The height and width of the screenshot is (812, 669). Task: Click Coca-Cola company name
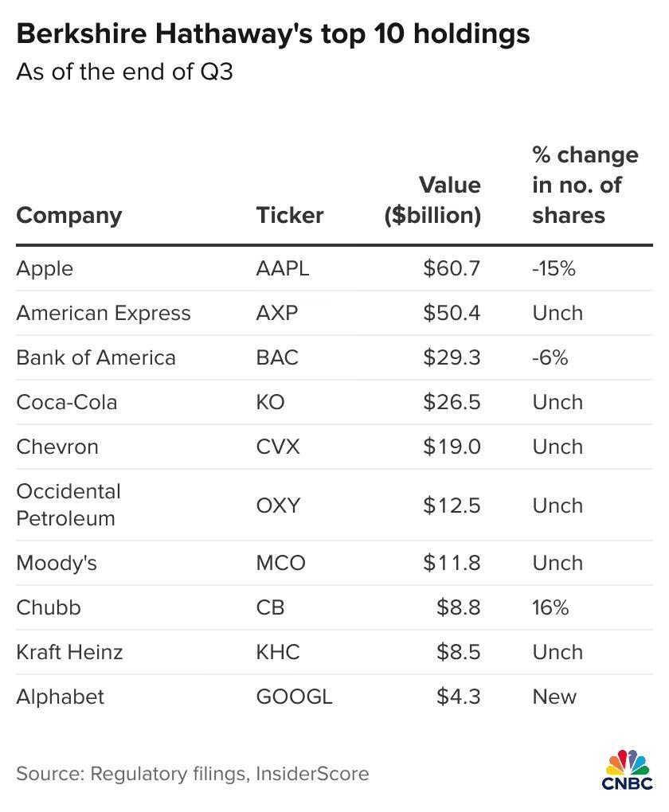pyautogui.click(x=67, y=402)
